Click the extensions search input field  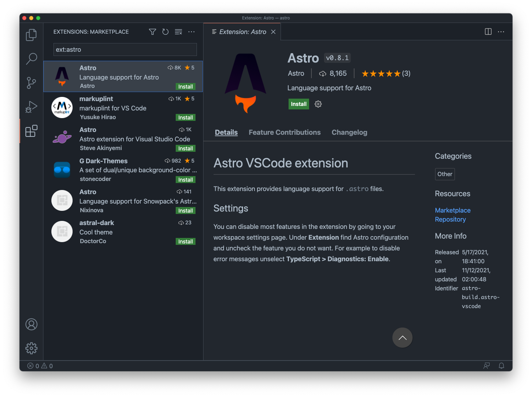[125, 50]
